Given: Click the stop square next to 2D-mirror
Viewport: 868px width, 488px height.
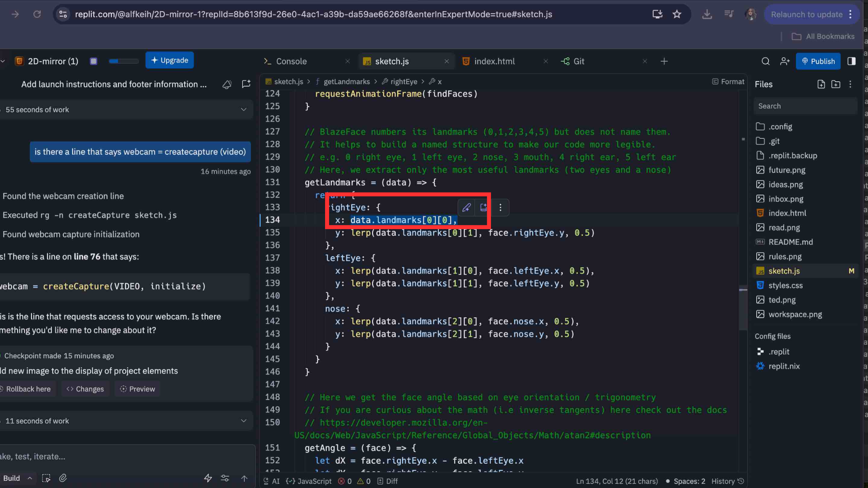Looking at the screenshot, I should pos(94,61).
